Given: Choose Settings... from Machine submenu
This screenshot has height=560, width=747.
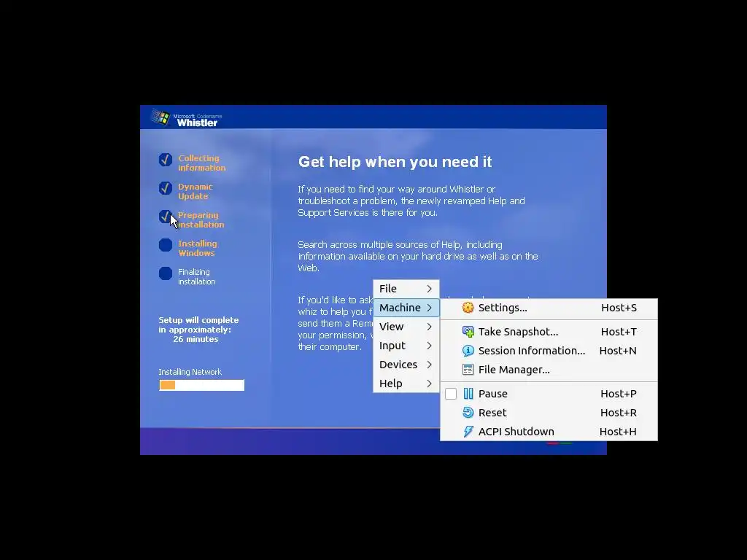Looking at the screenshot, I should coord(549,308).
